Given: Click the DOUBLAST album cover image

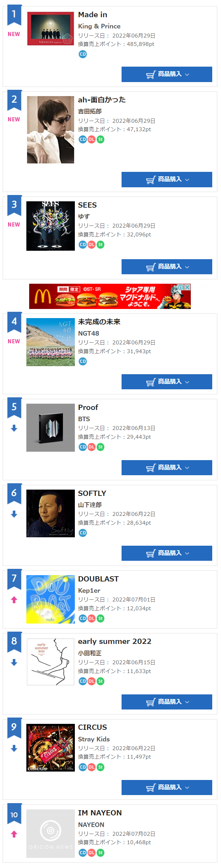Looking at the screenshot, I should click(x=51, y=599).
